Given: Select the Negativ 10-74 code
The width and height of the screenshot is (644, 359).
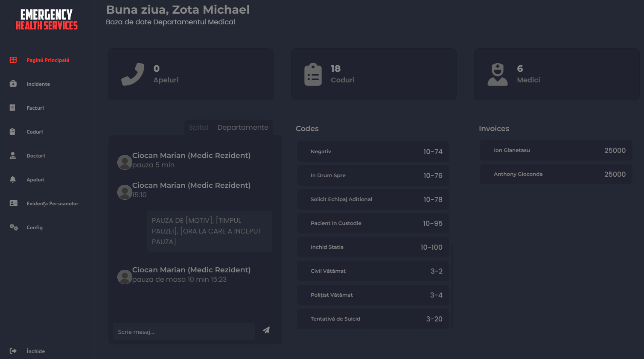Looking at the screenshot, I should point(373,152).
